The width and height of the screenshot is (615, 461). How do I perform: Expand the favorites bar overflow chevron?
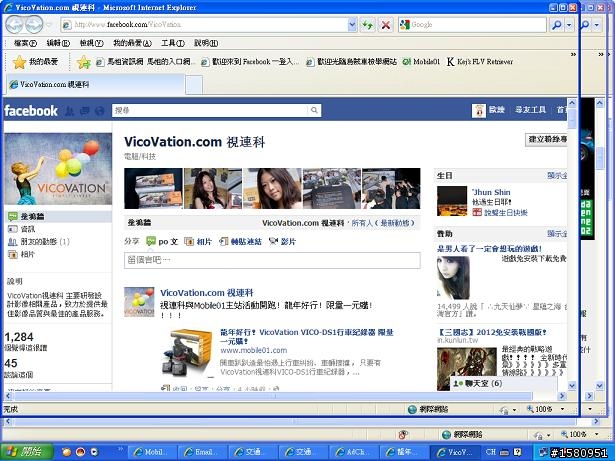pos(573,55)
